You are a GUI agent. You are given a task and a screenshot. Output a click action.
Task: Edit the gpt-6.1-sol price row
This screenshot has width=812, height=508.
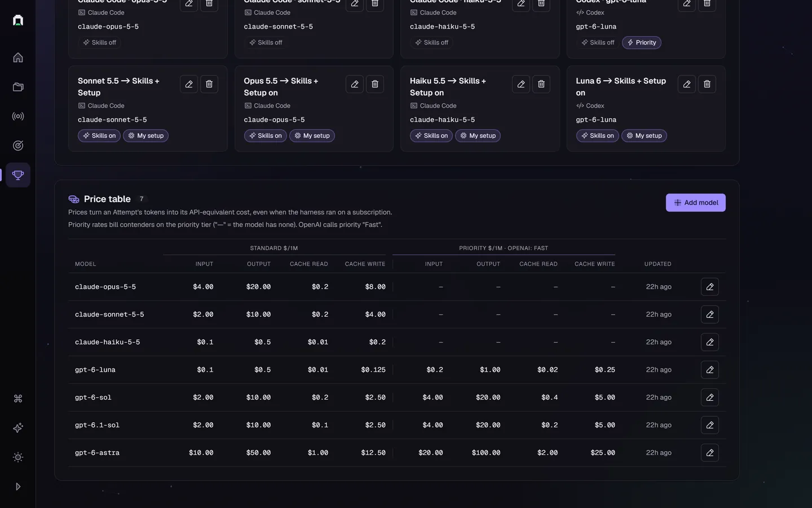tap(710, 425)
